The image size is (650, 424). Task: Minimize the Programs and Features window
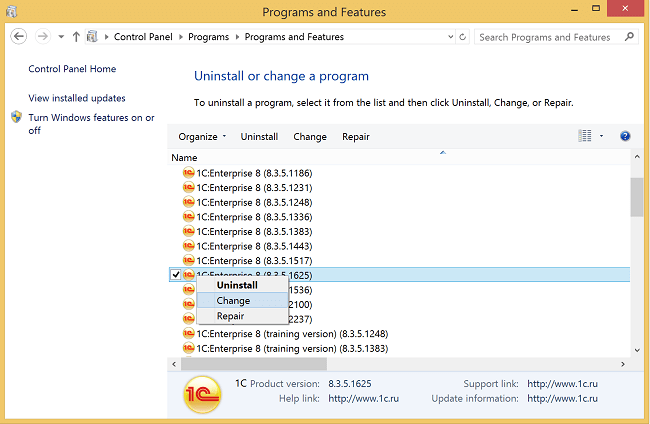574,9
